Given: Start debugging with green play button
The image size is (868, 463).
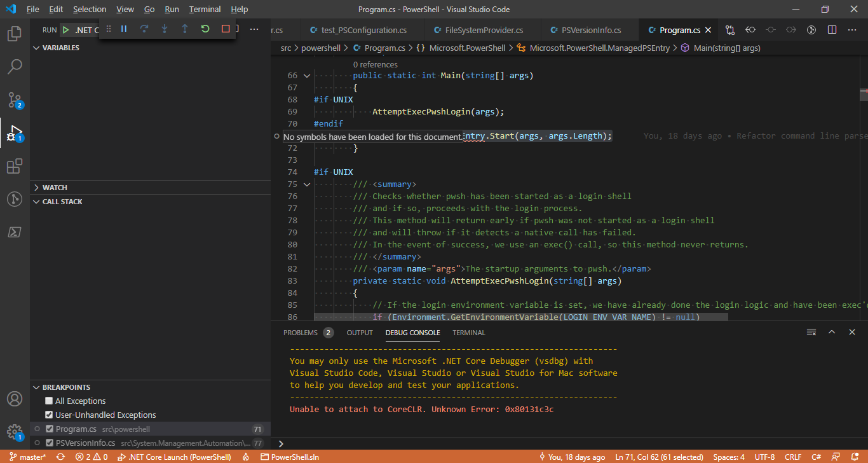Looking at the screenshot, I should pos(65,30).
